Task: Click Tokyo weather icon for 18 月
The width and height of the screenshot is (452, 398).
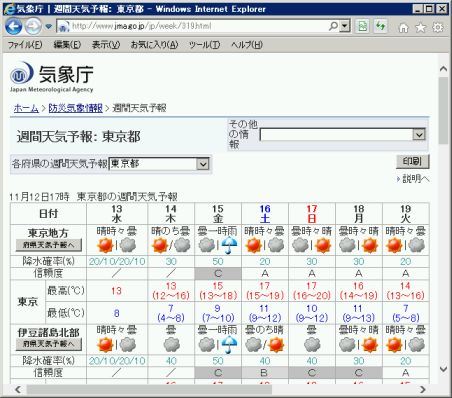Action: (x=359, y=246)
